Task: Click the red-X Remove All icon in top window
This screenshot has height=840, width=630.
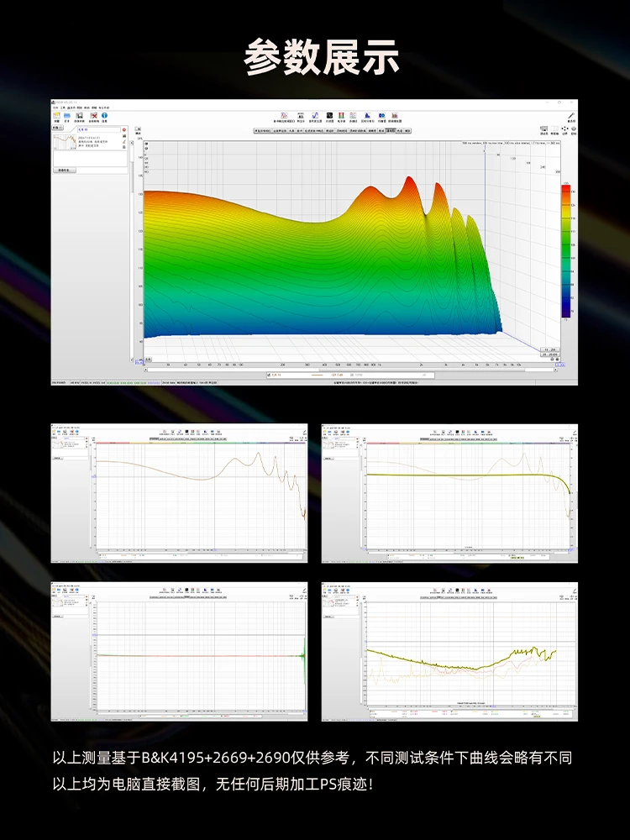Action: pyautogui.click(x=93, y=116)
